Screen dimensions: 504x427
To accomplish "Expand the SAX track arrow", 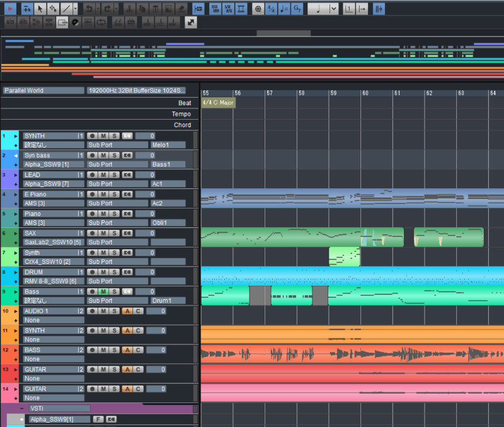I will coord(15,234).
